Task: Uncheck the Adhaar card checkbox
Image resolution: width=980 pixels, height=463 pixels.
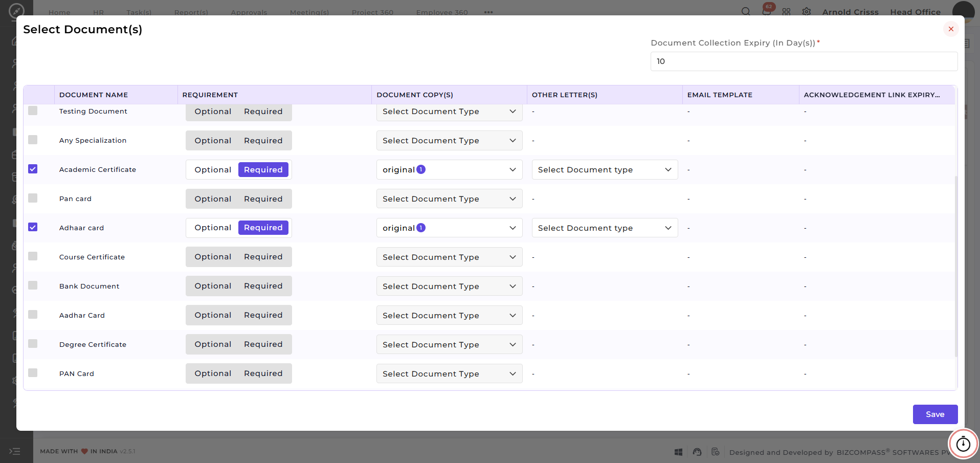Action: tap(33, 227)
